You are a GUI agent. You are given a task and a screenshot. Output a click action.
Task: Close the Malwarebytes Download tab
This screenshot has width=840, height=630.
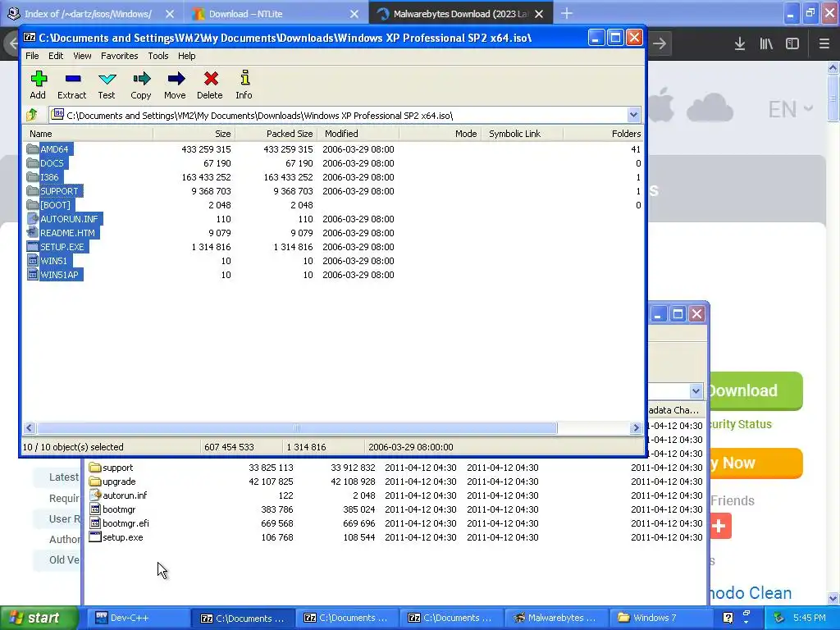pyautogui.click(x=539, y=14)
